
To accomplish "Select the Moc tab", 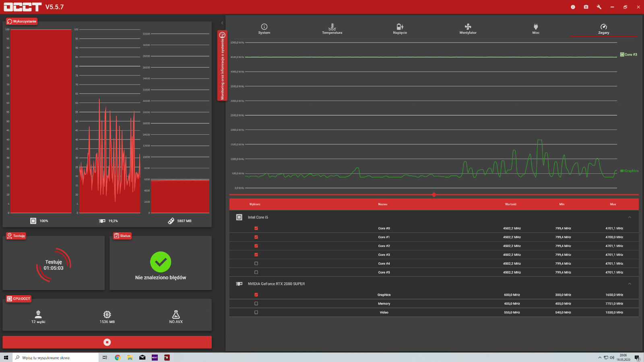I will point(536,29).
